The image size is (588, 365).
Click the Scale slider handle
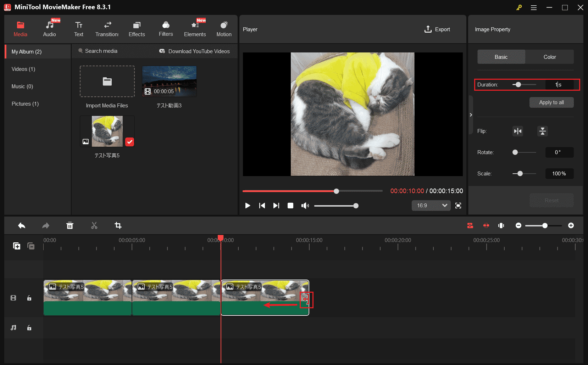(x=520, y=174)
